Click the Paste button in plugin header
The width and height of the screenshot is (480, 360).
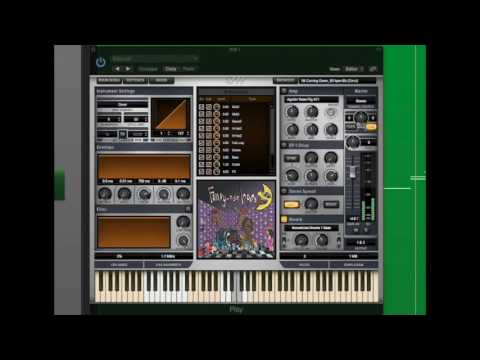(x=188, y=69)
